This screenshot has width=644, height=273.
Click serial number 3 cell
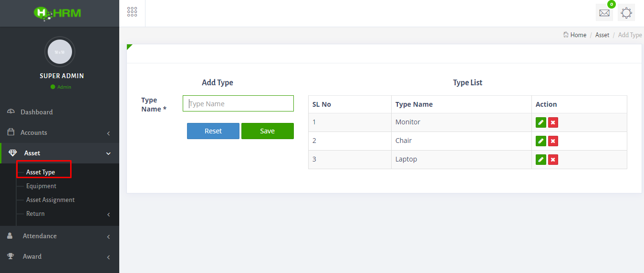coord(350,159)
